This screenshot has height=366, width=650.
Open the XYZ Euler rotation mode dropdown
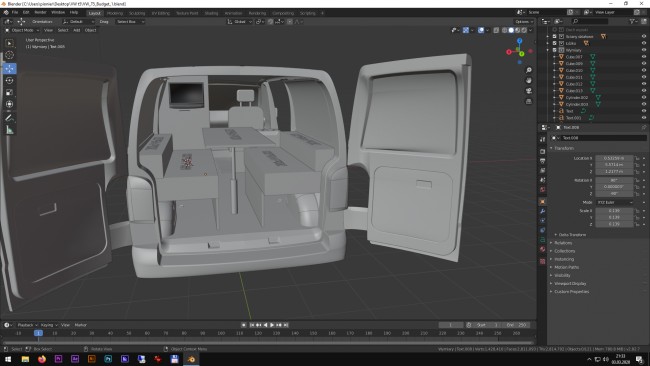pos(615,202)
